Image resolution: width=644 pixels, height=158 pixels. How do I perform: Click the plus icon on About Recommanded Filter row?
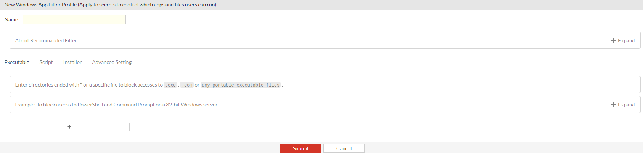(613, 40)
